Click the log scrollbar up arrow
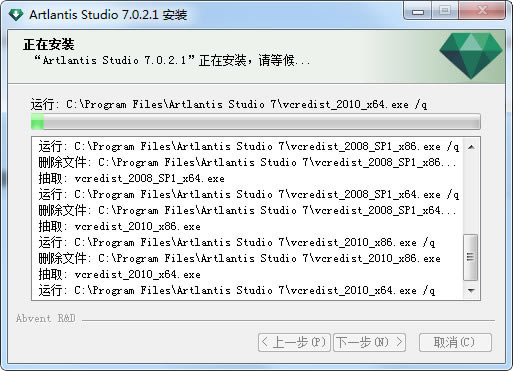 [471, 147]
